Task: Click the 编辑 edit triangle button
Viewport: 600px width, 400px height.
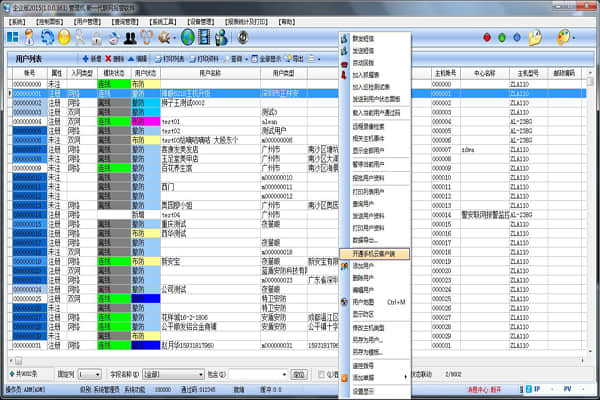Action: tap(137, 59)
